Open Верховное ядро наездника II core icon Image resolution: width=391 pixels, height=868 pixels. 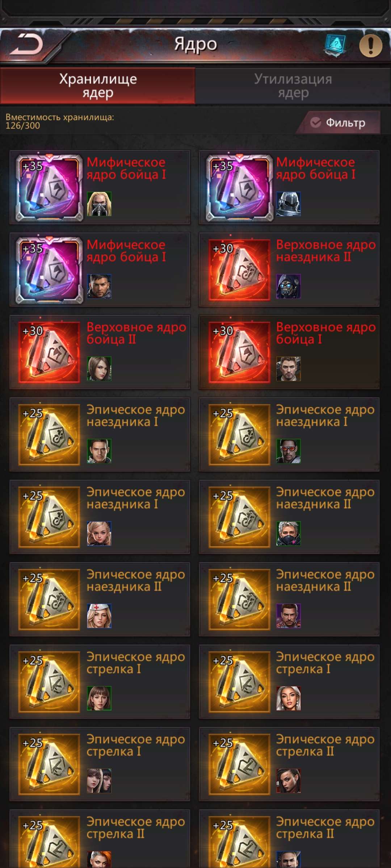(239, 270)
